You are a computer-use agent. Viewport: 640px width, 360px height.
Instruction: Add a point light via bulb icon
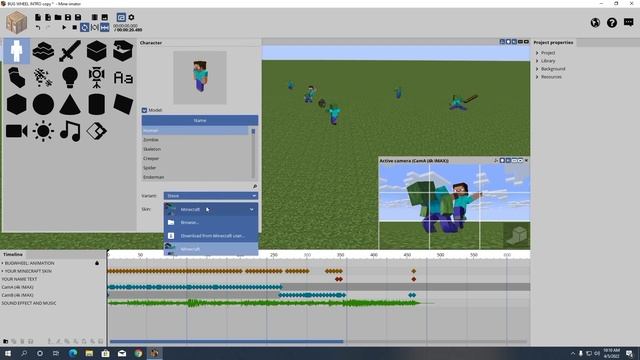pos(70,77)
